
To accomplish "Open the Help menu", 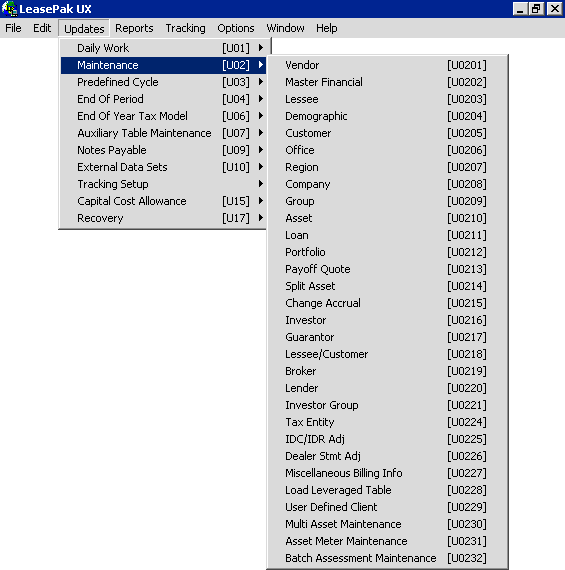I will click(326, 28).
